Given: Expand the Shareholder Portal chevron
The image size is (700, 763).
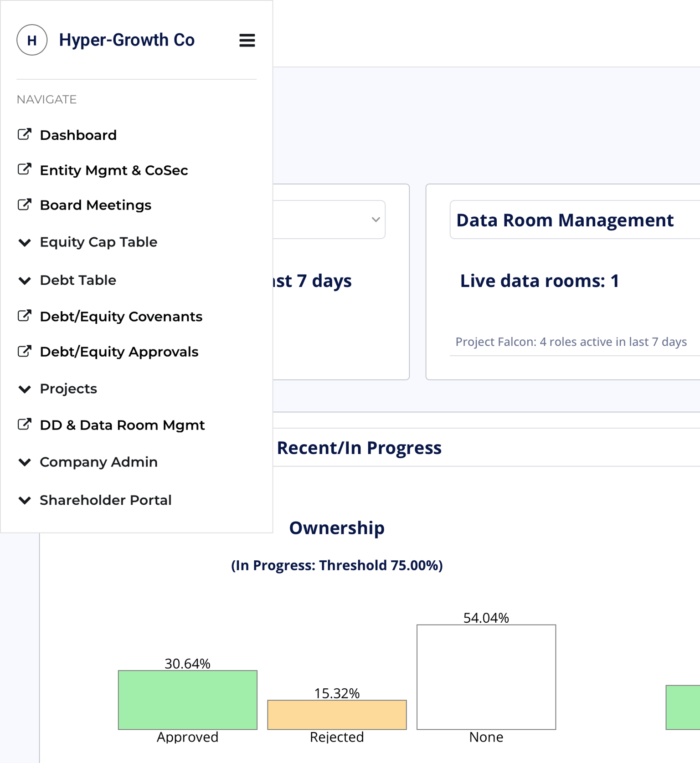Looking at the screenshot, I should point(25,501).
